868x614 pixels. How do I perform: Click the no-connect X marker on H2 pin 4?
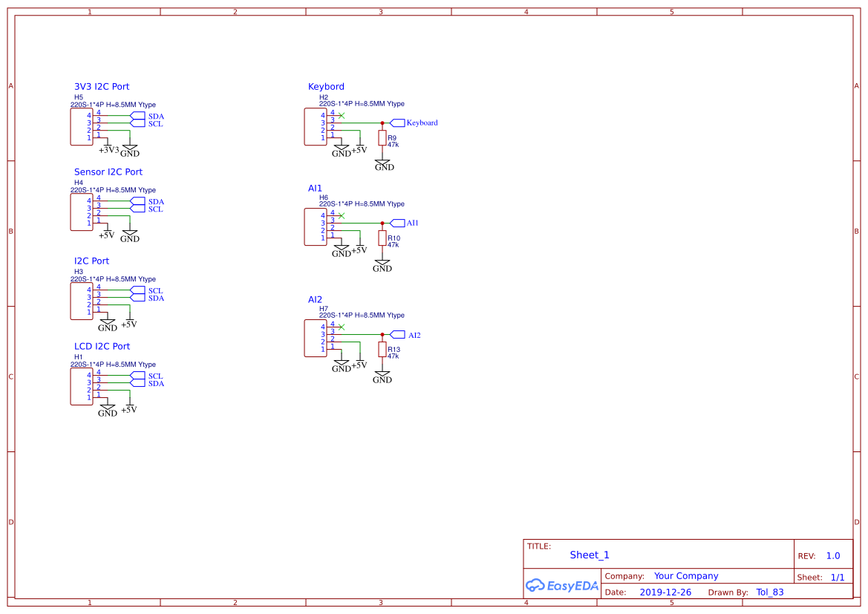coord(340,115)
